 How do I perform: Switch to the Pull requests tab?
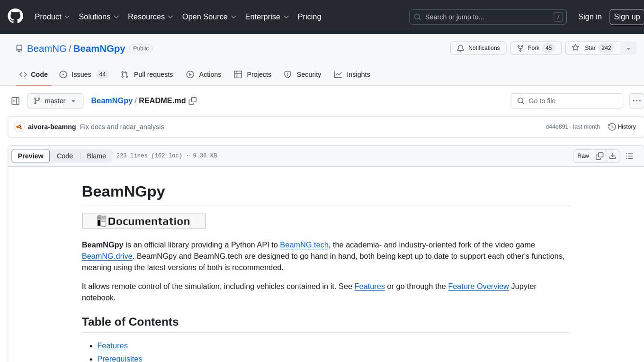point(147,74)
